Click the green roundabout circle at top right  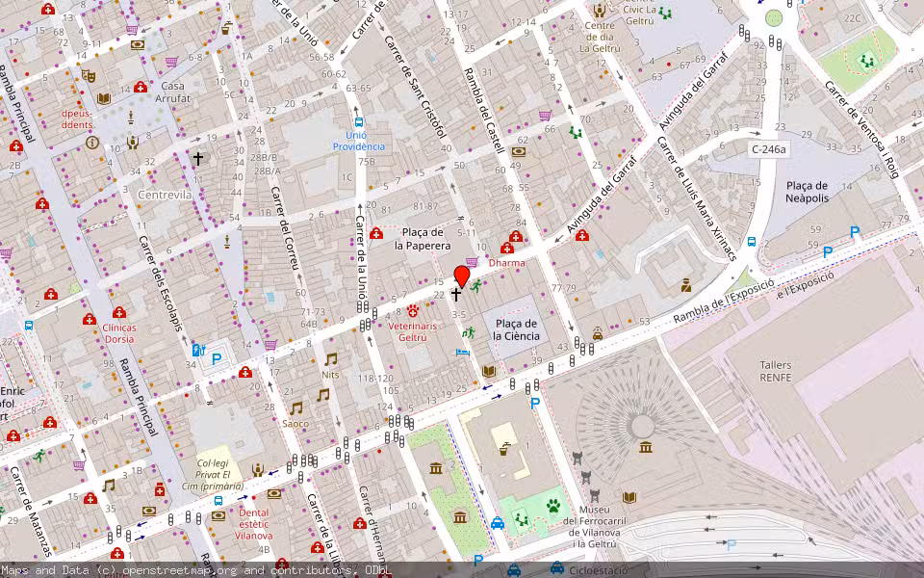point(774,18)
